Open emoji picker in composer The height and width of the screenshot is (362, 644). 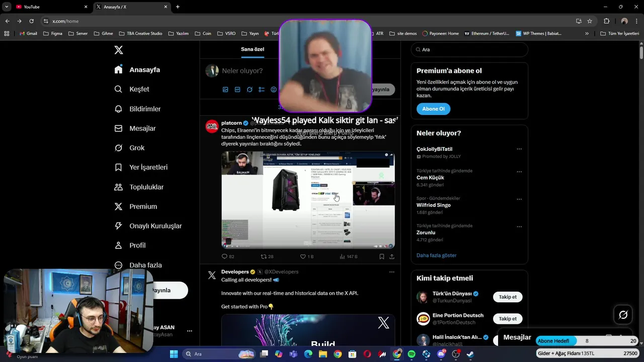(274, 89)
